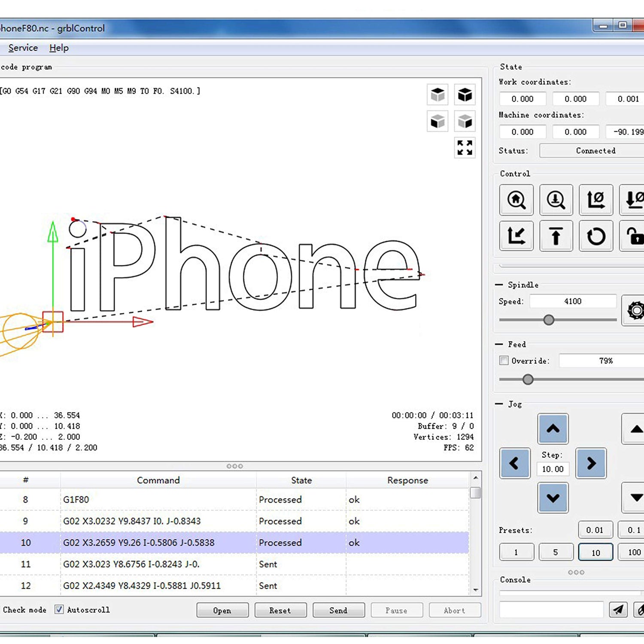Collapse the Jog section
This screenshot has width=644, height=644.
pos(499,404)
